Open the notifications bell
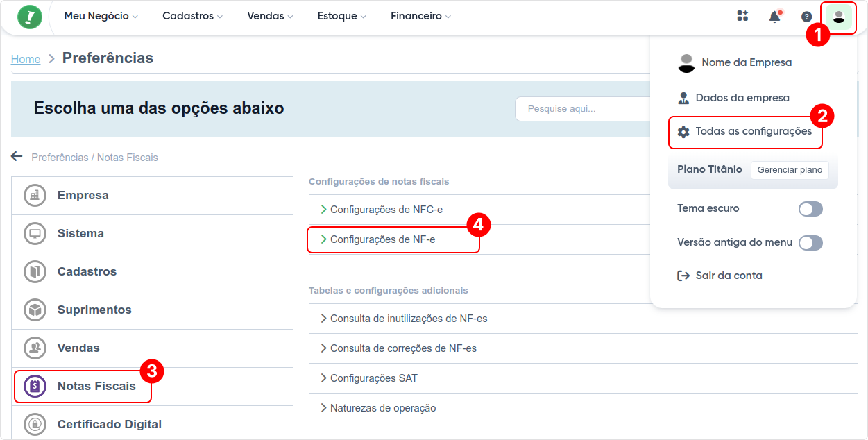868x440 pixels. pos(774,17)
